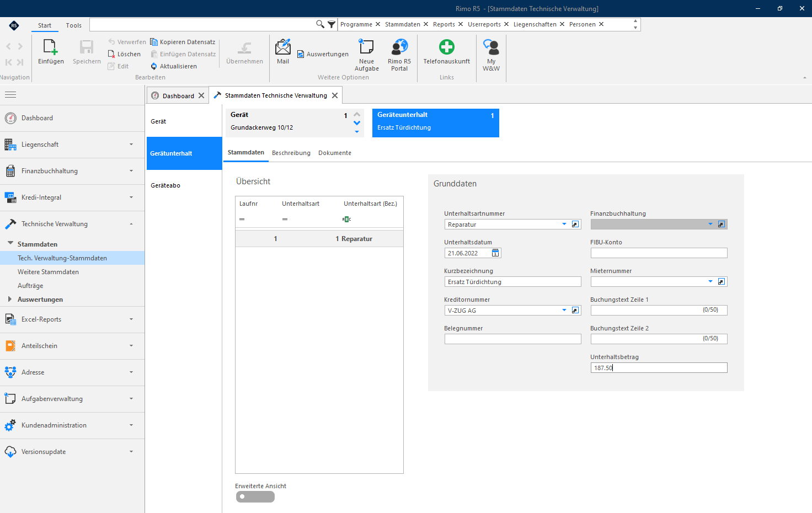The height and width of the screenshot is (513, 812).
Task: Click the Speichern disk icon
Action: point(87,48)
